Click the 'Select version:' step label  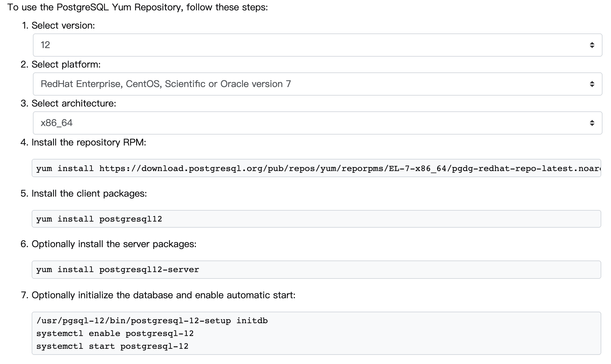[63, 26]
